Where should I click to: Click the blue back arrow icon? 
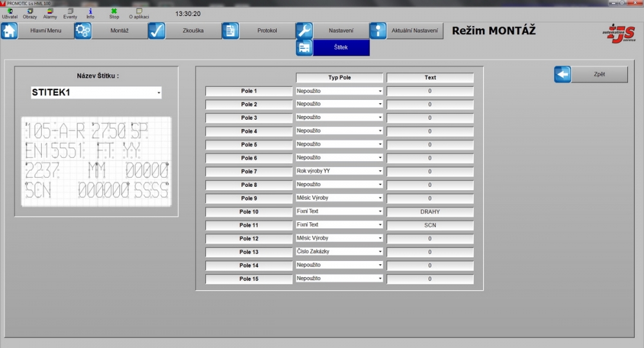563,75
